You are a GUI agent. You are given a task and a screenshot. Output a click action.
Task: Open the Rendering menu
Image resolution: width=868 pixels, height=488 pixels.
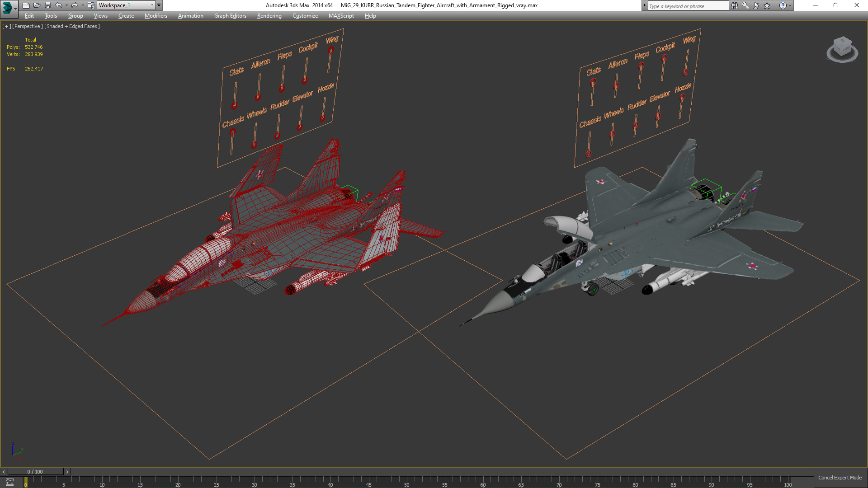coord(269,16)
